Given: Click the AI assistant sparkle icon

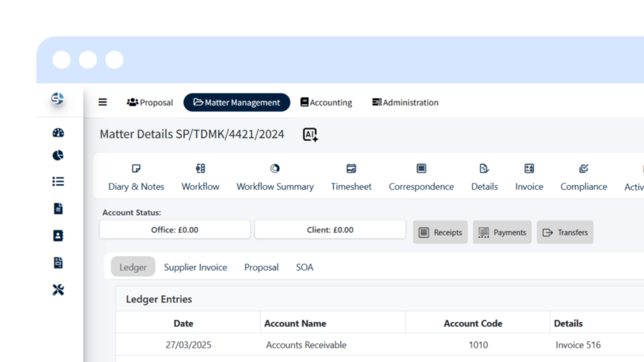Looking at the screenshot, I should 310,134.
